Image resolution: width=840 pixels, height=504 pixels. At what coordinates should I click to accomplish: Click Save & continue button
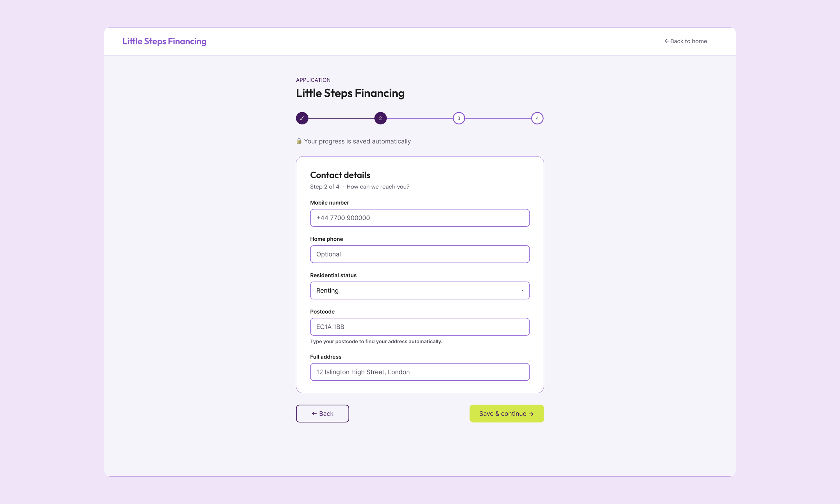click(x=507, y=413)
